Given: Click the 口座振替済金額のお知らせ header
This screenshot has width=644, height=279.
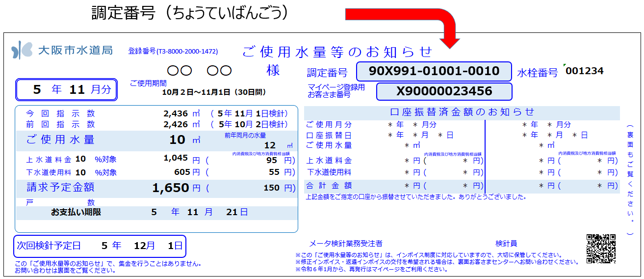Looking at the screenshot, I should [462, 112].
